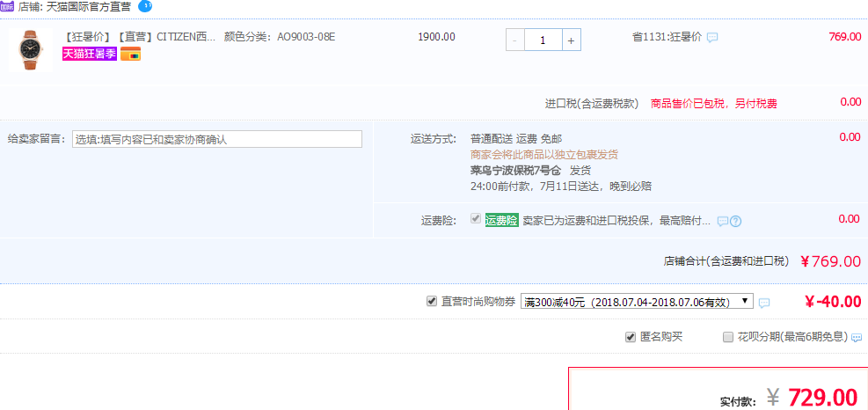Click the 729.00 final payment amount

(x=822, y=397)
